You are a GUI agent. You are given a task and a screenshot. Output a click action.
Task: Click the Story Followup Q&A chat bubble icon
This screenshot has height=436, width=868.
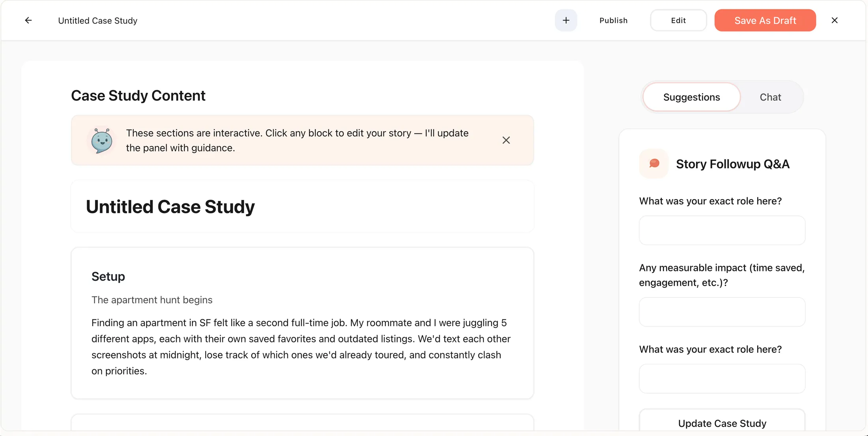[654, 163]
